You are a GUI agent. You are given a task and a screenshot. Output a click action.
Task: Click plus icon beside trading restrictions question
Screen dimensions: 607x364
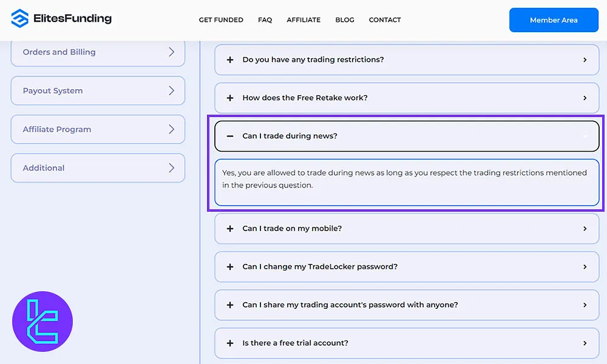point(230,60)
